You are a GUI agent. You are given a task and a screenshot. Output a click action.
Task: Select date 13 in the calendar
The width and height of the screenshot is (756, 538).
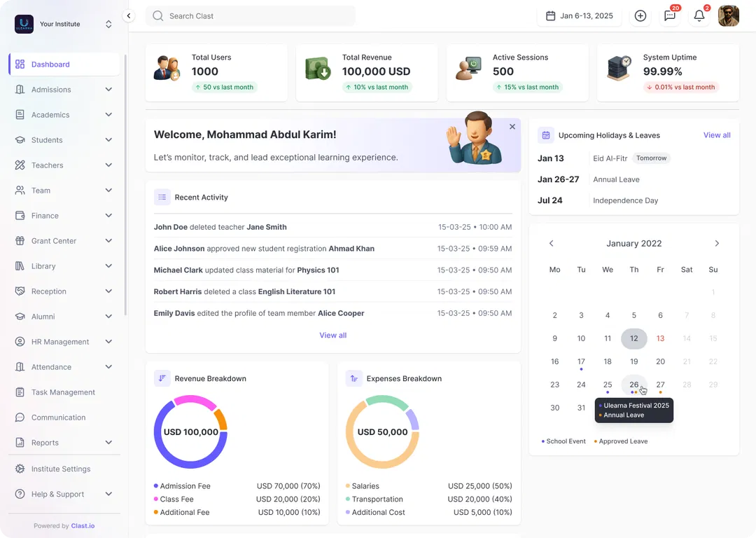pyautogui.click(x=660, y=338)
